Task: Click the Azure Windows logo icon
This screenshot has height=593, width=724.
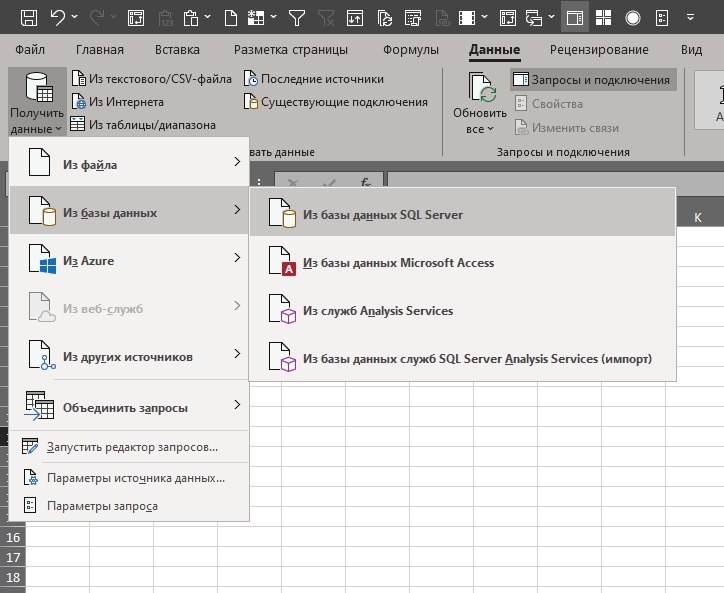Action: (42, 259)
